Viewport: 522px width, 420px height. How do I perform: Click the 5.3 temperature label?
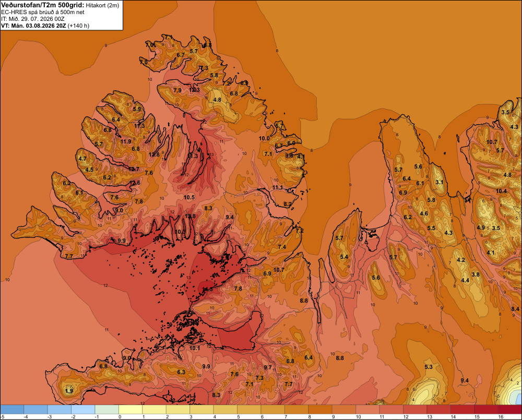(x=429, y=367)
